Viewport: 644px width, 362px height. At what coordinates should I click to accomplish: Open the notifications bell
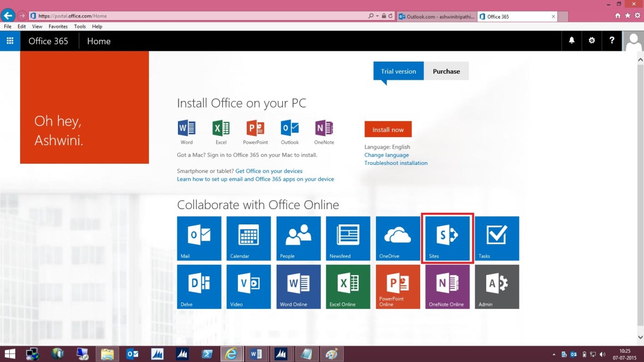(x=571, y=40)
